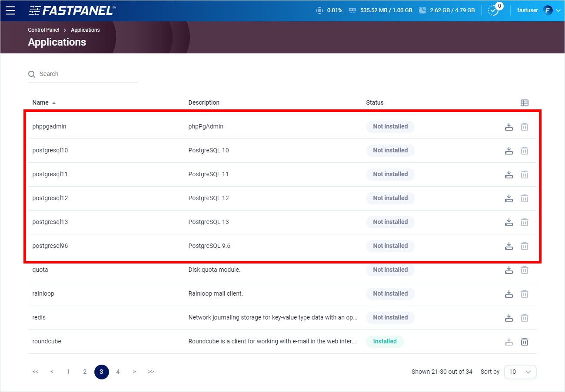
Task: Install rainloop via its download icon
Action: (509, 294)
